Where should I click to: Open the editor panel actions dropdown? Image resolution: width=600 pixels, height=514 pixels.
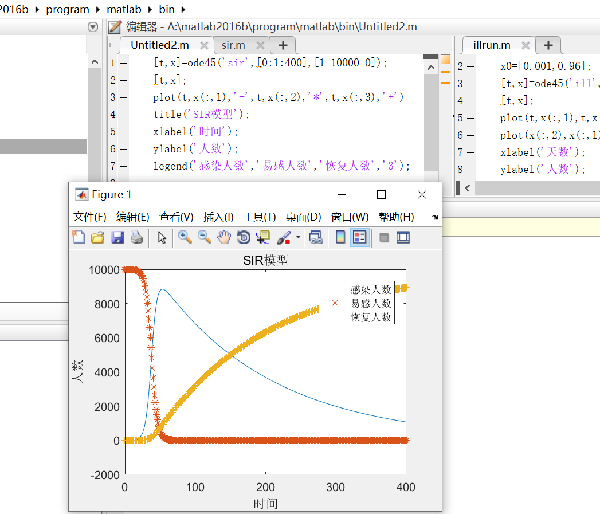click(93, 27)
